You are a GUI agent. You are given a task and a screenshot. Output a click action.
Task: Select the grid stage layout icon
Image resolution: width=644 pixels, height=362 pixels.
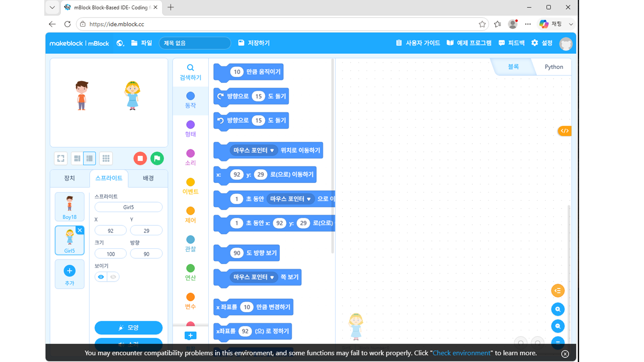click(106, 158)
